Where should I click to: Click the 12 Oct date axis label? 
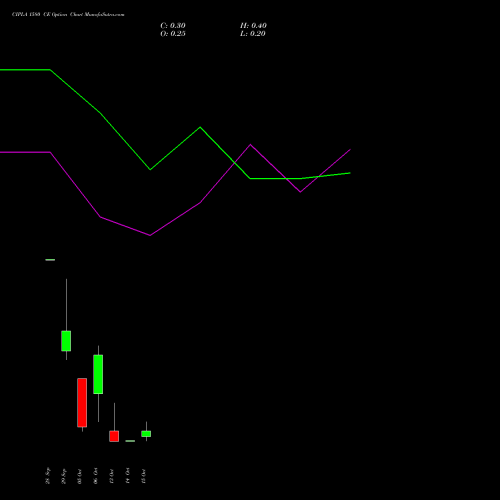point(112,476)
